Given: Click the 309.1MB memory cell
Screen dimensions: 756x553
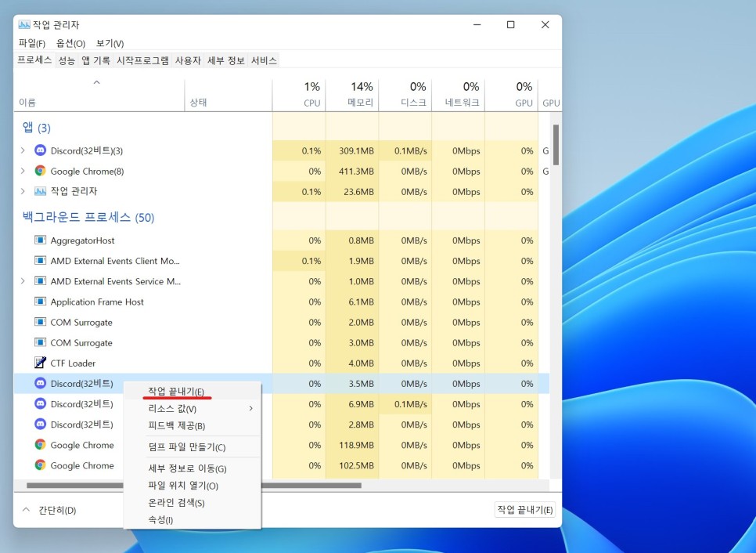Looking at the screenshot, I should point(352,150).
